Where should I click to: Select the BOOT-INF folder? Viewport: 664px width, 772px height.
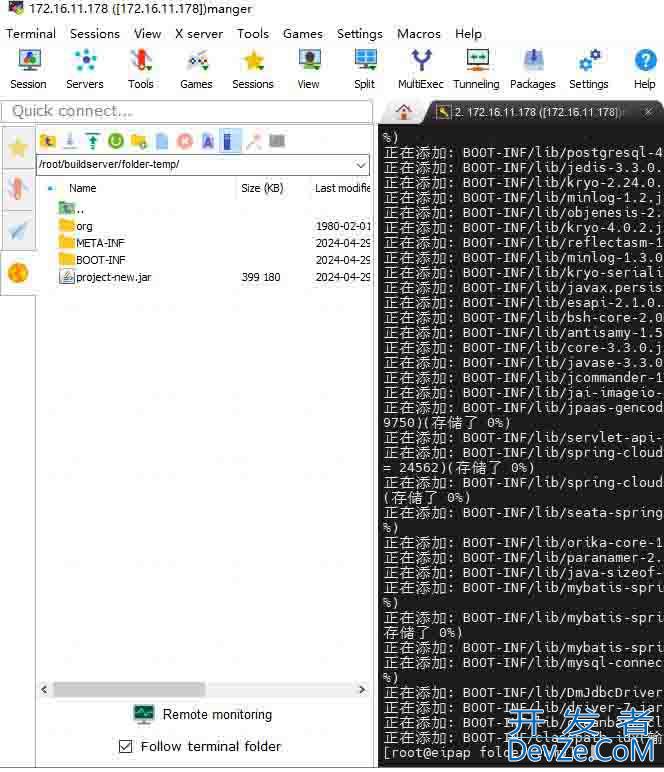coord(92,260)
